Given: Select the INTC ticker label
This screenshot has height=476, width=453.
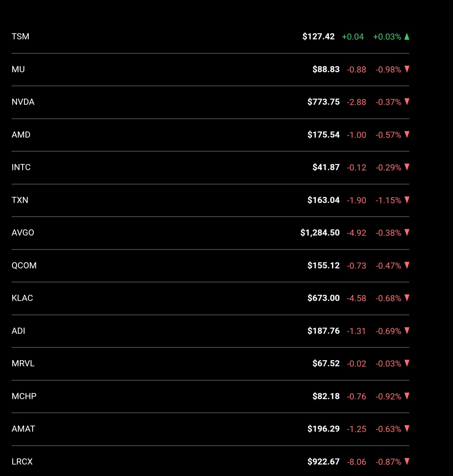Looking at the screenshot, I should click(21, 167).
